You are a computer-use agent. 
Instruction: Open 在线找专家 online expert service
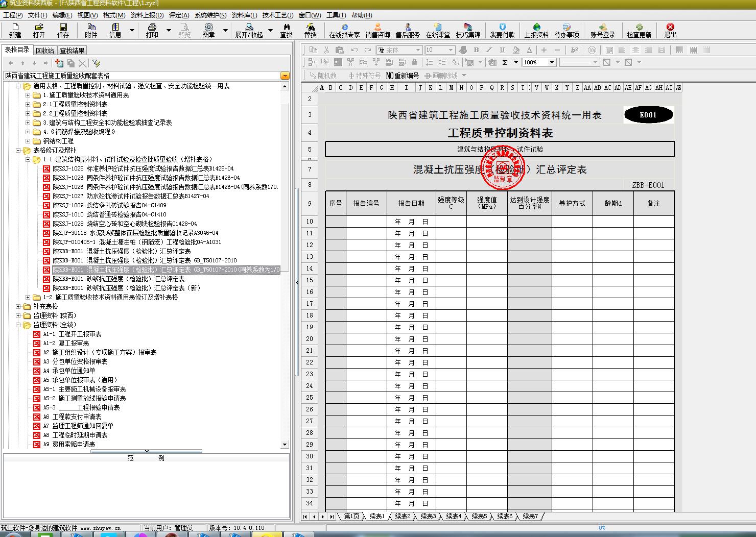pyautogui.click(x=346, y=30)
